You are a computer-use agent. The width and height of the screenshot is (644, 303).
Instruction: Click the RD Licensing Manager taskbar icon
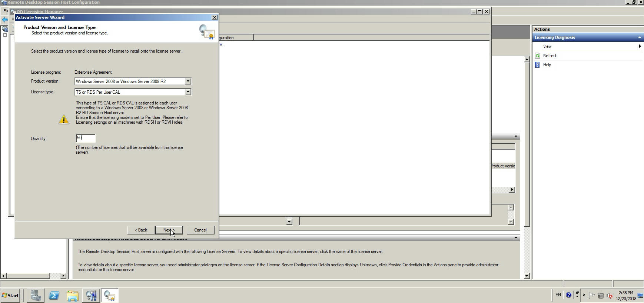pos(109,296)
